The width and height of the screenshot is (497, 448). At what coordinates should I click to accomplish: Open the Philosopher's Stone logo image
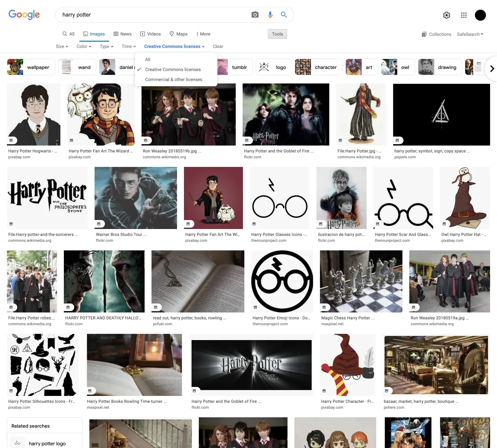[x=47, y=198]
